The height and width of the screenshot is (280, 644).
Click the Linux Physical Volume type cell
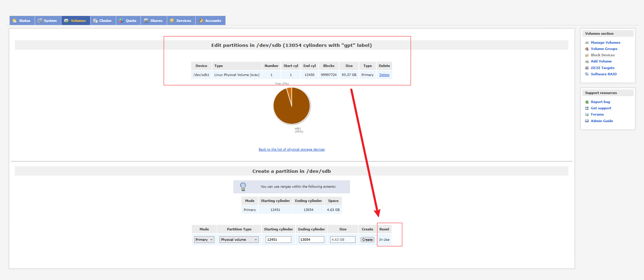[x=237, y=75]
